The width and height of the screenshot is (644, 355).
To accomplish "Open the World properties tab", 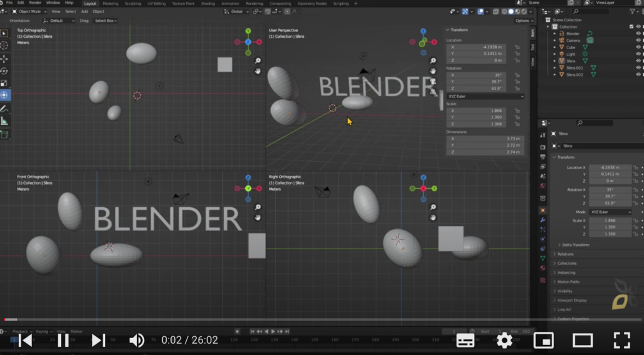I will tap(543, 186).
